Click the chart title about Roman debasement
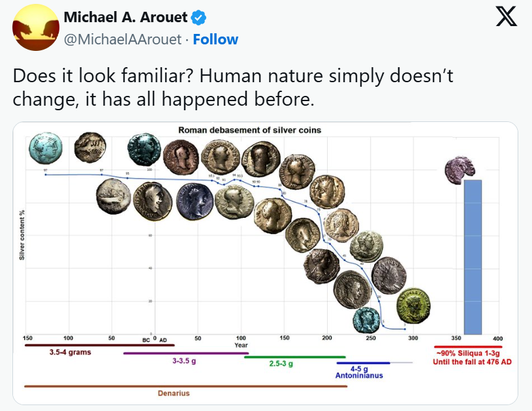This screenshot has height=411, width=532. point(250,130)
